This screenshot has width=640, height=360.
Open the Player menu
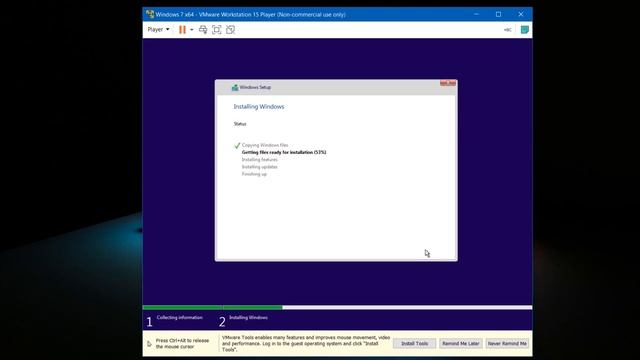point(158,29)
